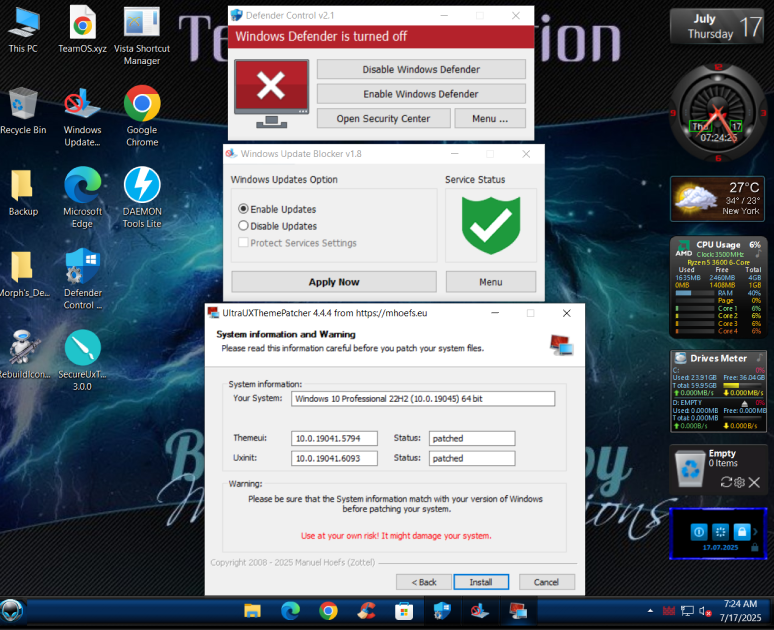Click the AMD logo in the CPU Usage gadget
Screen dimensions: 774x630
click(684, 248)
